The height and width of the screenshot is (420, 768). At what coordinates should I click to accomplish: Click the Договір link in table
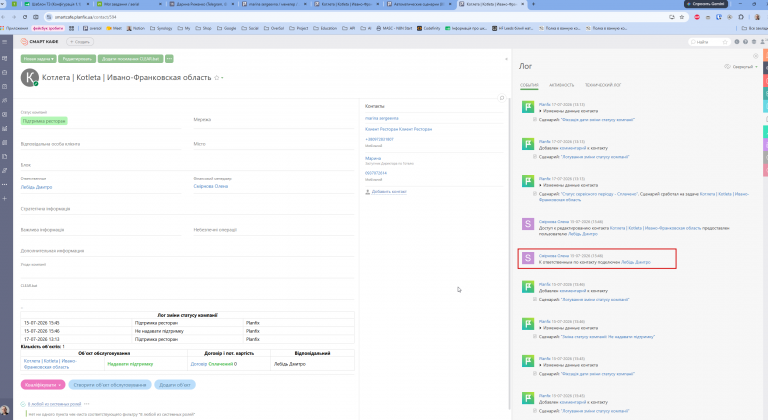[x=198, y=364]
